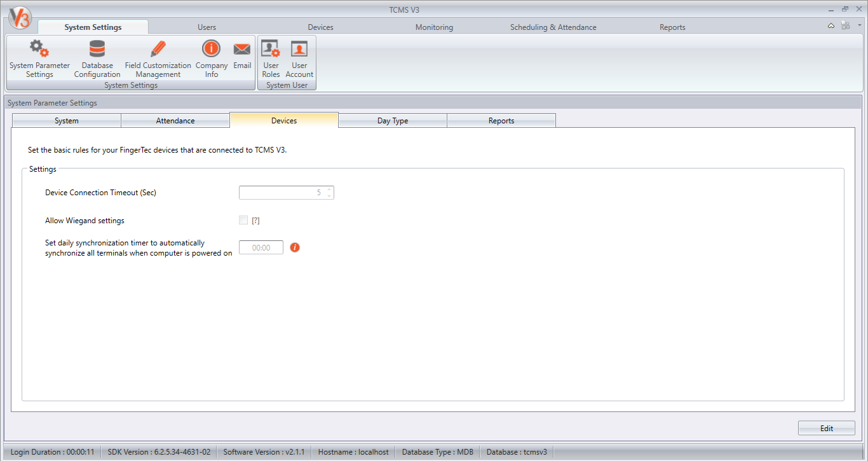
Task: Select the System settings sub-tab
Action: tap(67, 120)
